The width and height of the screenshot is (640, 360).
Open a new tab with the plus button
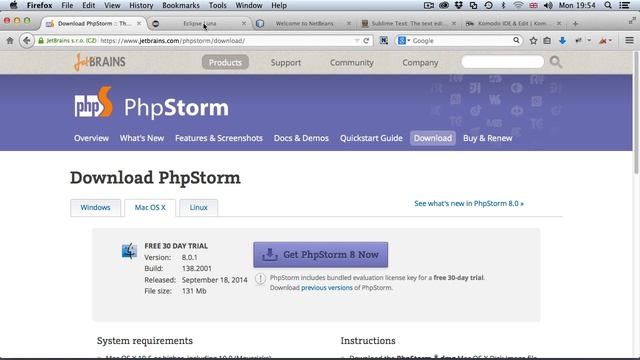[x=575, y=24]
